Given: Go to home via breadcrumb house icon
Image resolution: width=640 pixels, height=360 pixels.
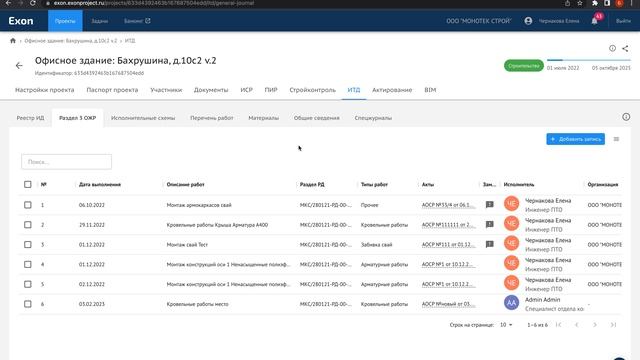Looking at the screenshot, I should pos(13,40).
